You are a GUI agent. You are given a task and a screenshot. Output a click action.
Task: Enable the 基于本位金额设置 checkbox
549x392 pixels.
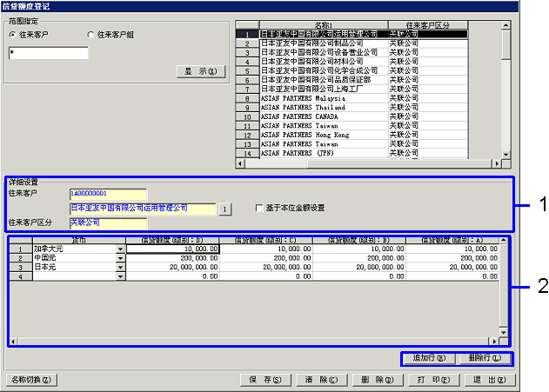coord(259,209)
